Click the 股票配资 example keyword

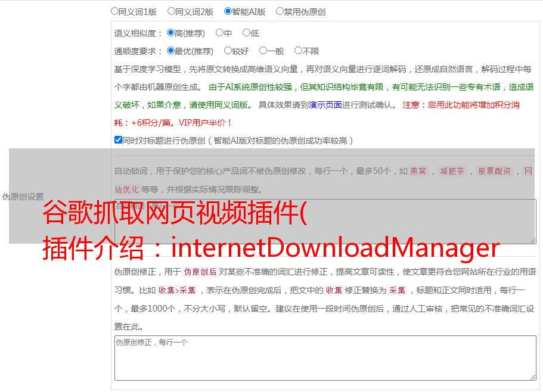(495, 171)
